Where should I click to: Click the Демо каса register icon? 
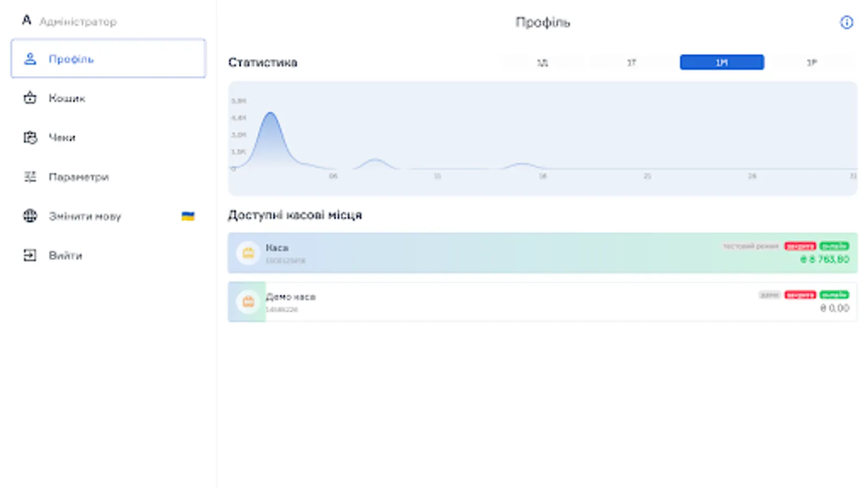click(x=248, y=302)
